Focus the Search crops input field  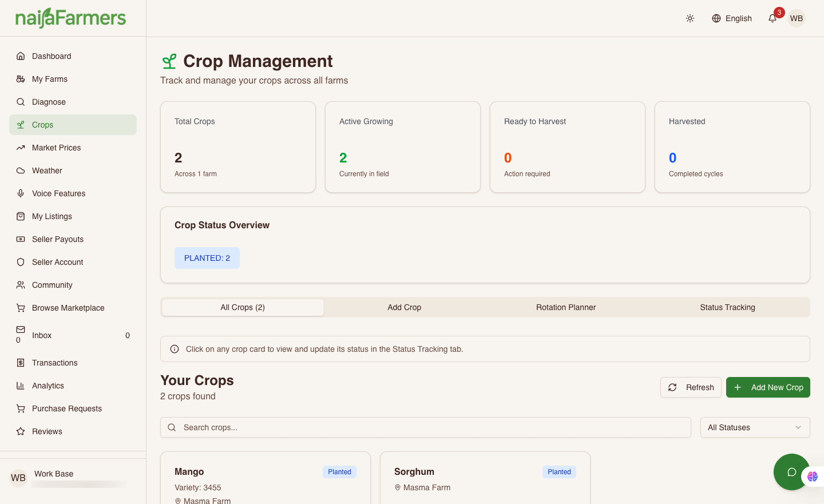point(426,427)
